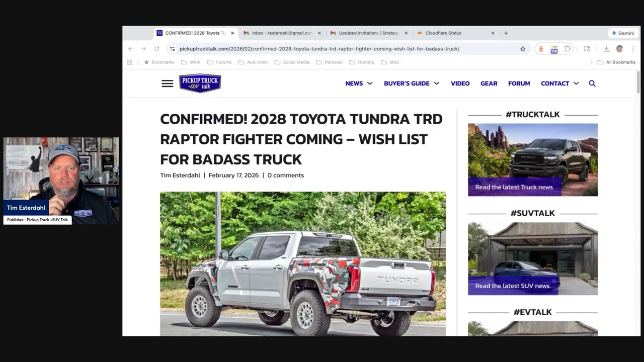
Task: Open the All Bookmarks folder
Action: coord(616,62)
